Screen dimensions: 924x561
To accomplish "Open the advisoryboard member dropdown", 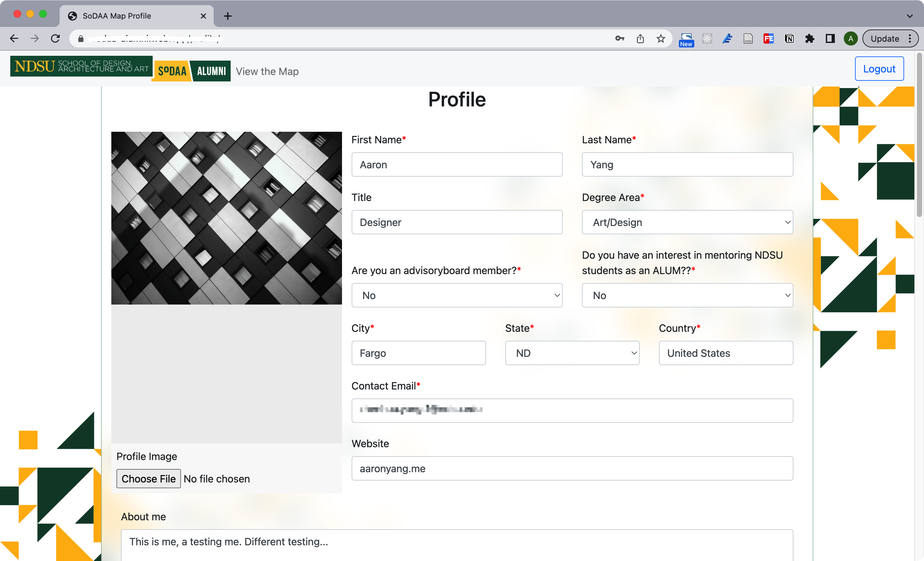I will click(457, 295).
